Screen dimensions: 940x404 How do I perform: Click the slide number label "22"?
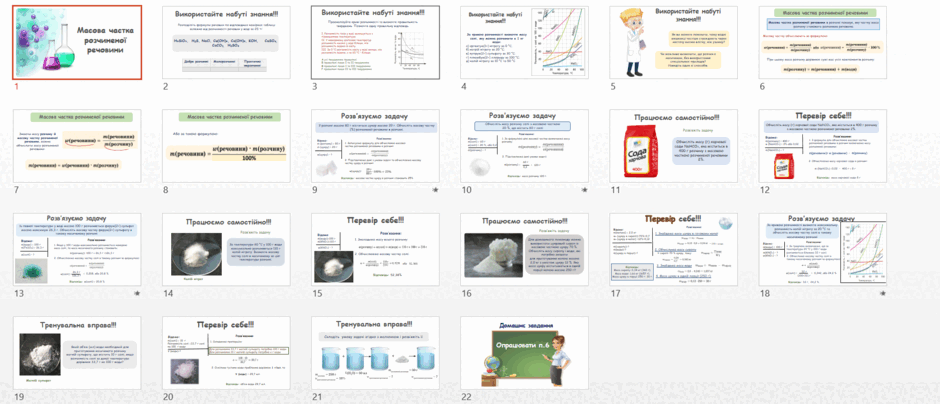466,397
